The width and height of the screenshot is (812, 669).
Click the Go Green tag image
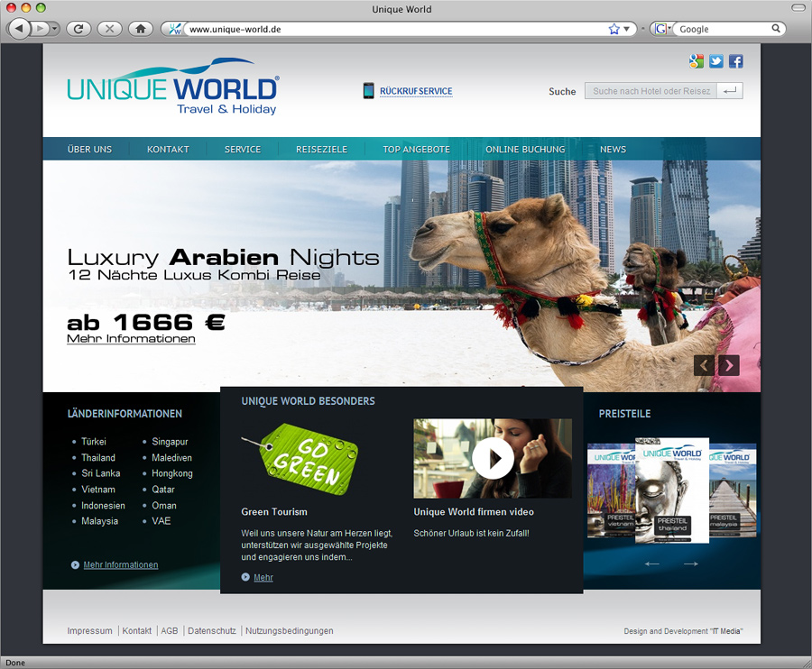[x=300, y=458]
